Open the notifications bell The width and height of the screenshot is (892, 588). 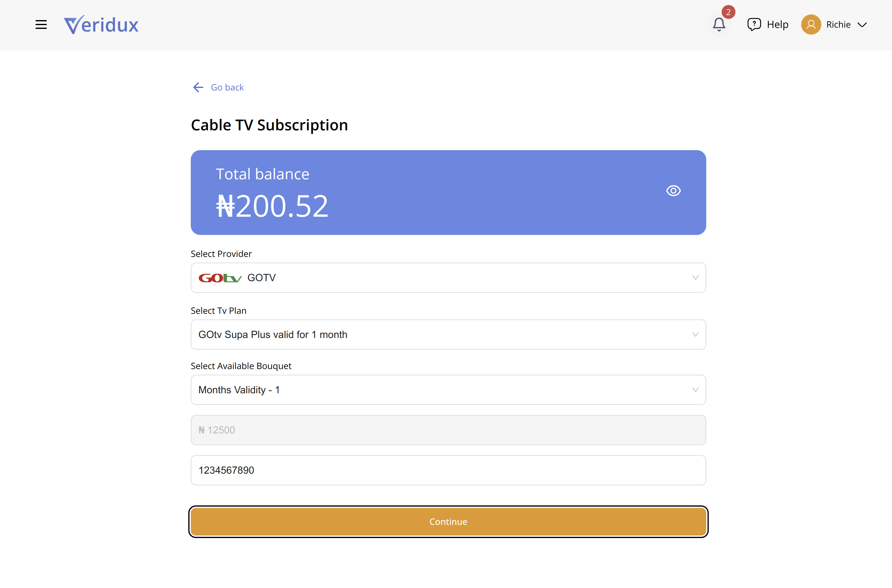click(x=719, y=25)
